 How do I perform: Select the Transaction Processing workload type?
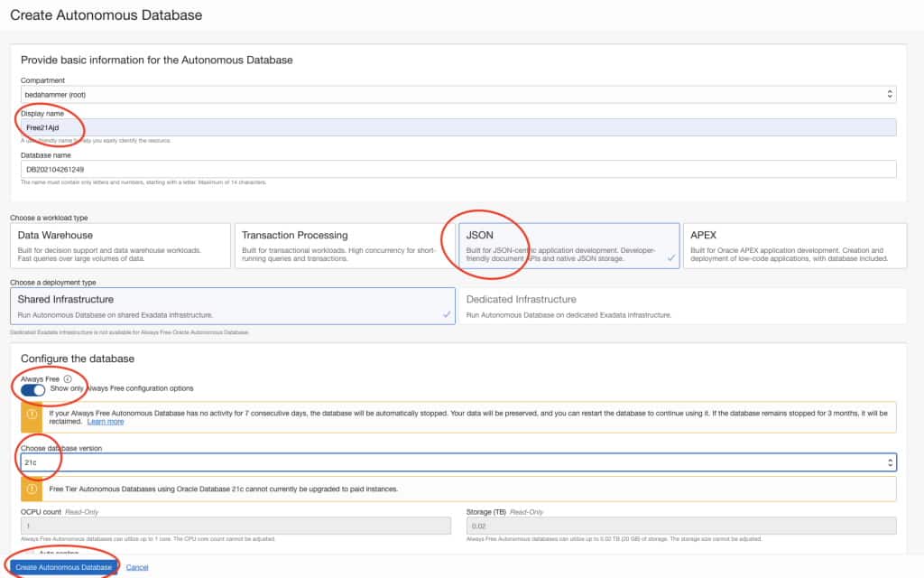click(x=343, y=243)
